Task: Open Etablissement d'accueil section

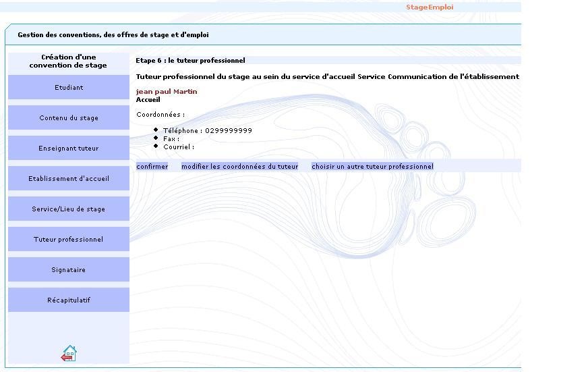Action: [69, 178]
